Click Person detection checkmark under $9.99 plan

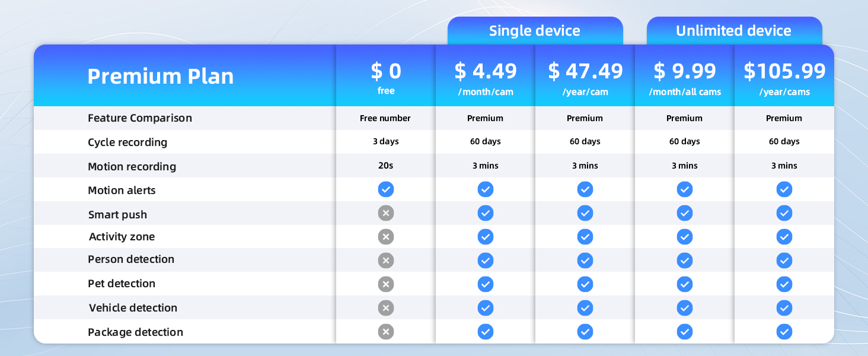click(x=685, y=260)
